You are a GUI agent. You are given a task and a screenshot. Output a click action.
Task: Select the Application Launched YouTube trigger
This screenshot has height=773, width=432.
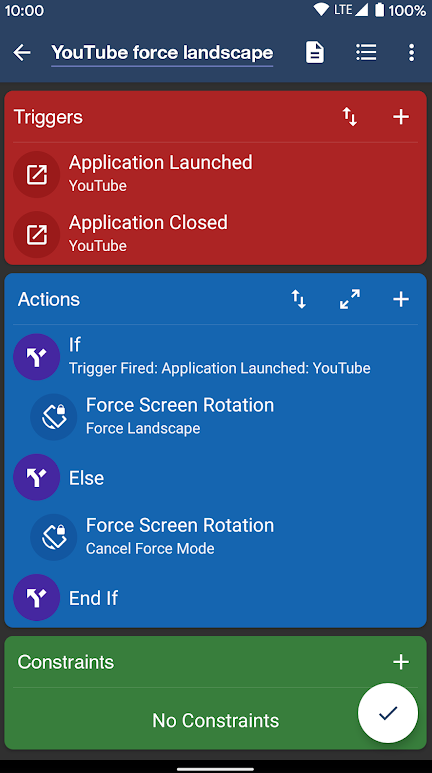(216, 175)
